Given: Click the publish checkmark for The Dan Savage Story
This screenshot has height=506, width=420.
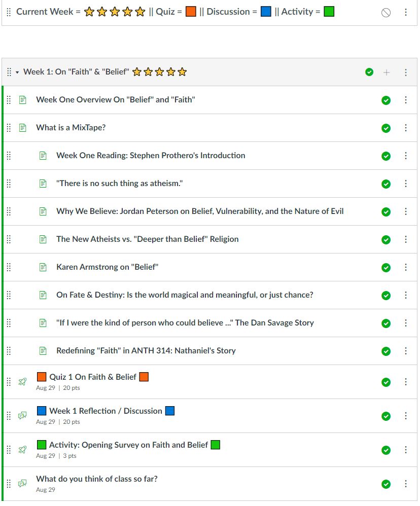Looking at the screenshot, I should [x=386, y=323].
